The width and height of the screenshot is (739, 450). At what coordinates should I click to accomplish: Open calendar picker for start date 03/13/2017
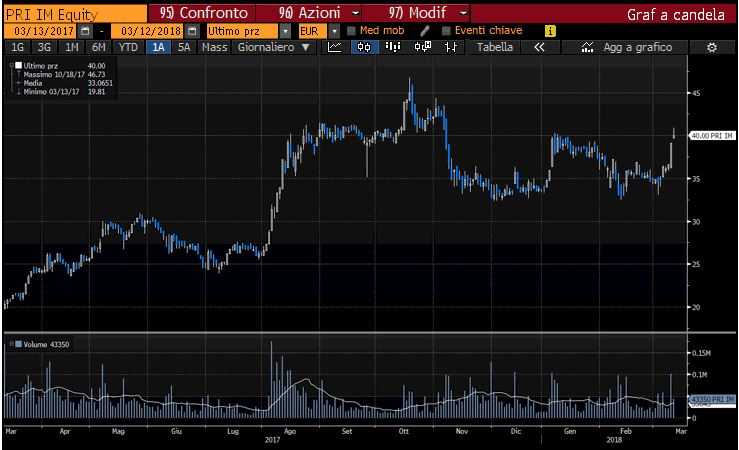(x=85, y=32)
